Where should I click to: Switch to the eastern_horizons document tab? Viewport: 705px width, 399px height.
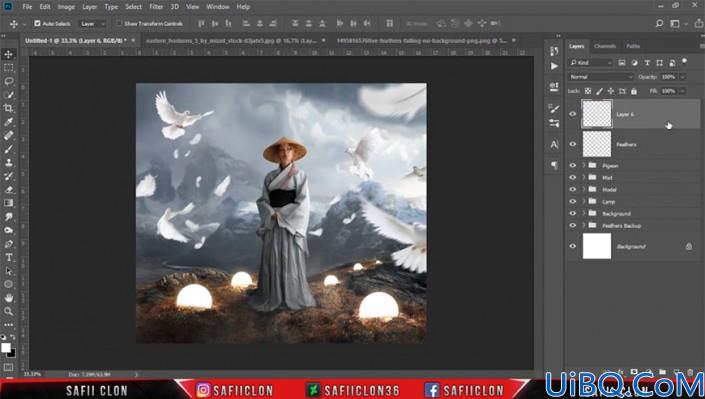pos(234,40)
